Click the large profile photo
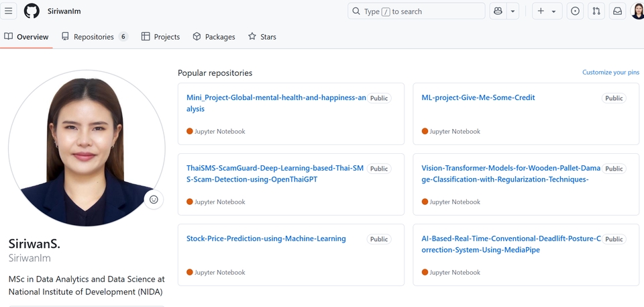644x307 pixels. [87, 148]
